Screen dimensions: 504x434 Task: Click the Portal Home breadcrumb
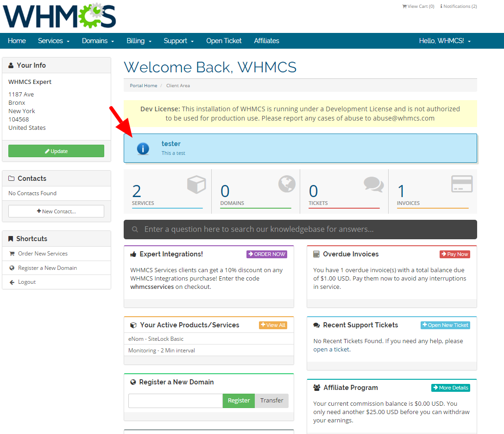pos(143,86)
